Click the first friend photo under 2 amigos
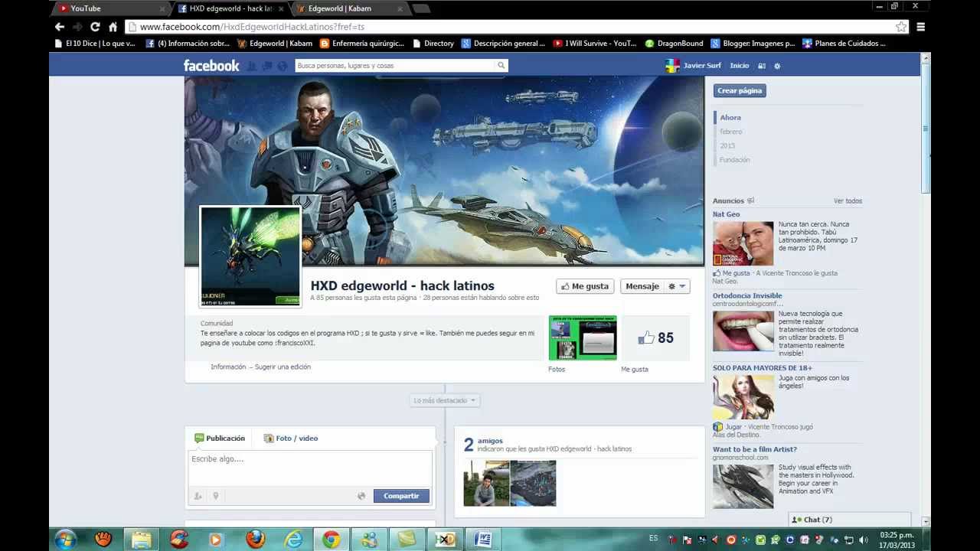The image size is (980, 551). [486, 483]
